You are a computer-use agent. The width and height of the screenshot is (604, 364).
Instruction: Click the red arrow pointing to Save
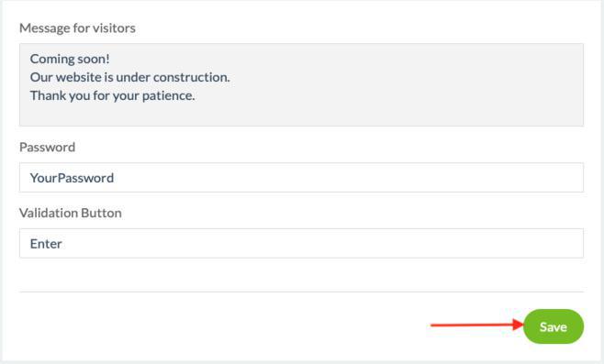point(477,325)
